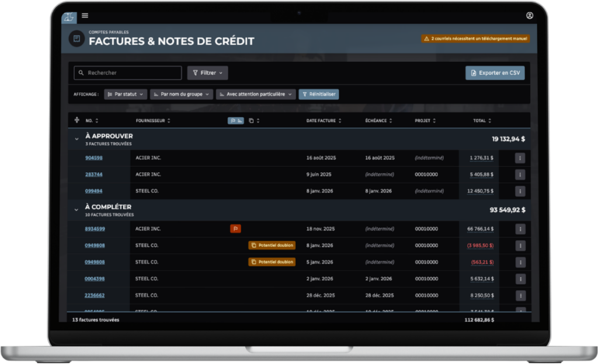
Task: Open the Par nom du groupe dropdown
Action: click(182, 94)
